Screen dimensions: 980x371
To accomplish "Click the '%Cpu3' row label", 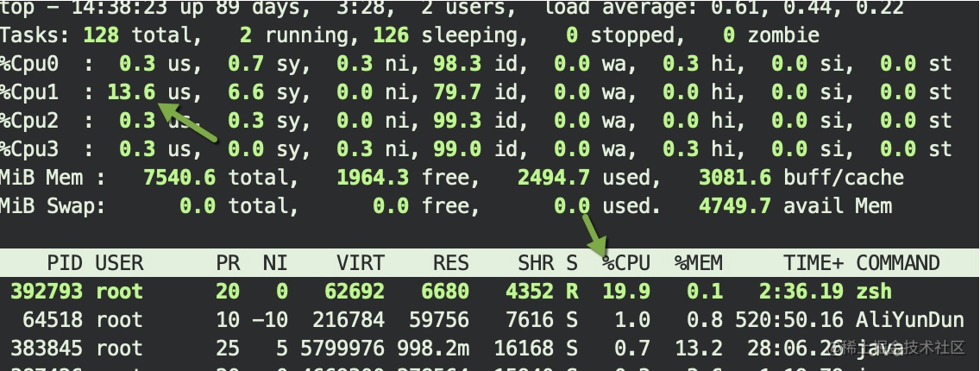I will (x=29, y=149).
